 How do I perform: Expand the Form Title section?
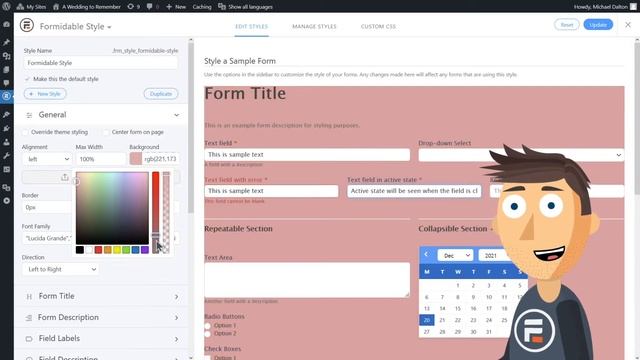(x=176, y=296)
